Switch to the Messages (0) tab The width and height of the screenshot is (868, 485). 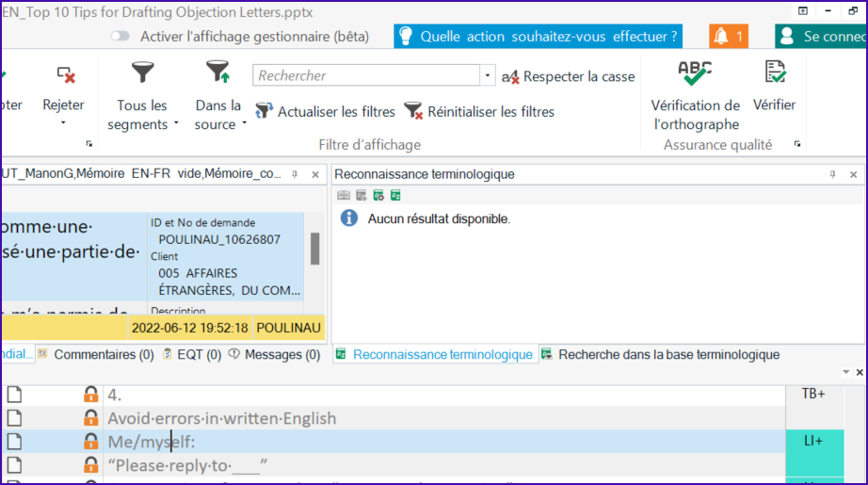(275, 354)
